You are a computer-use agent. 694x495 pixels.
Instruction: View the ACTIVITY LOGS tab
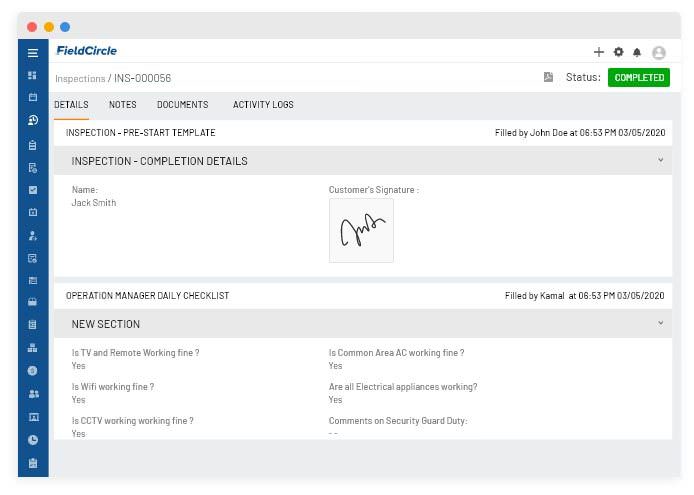point(263,105)
